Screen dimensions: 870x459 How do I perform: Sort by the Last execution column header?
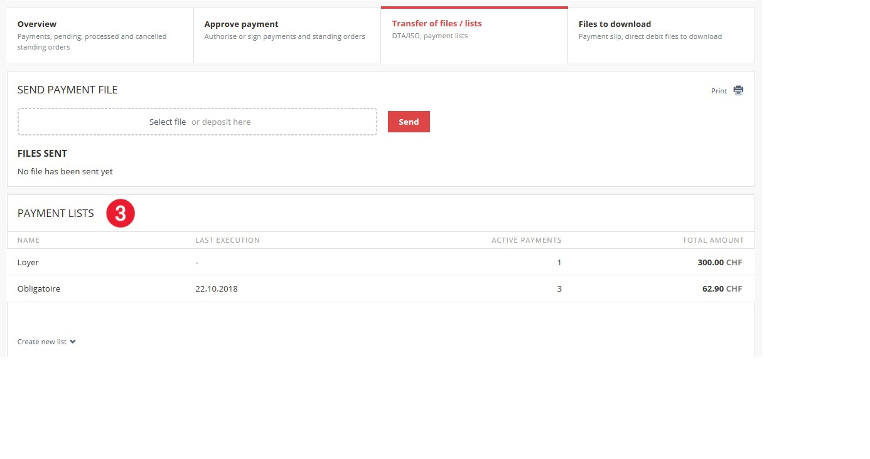click(x=227, y=240)
